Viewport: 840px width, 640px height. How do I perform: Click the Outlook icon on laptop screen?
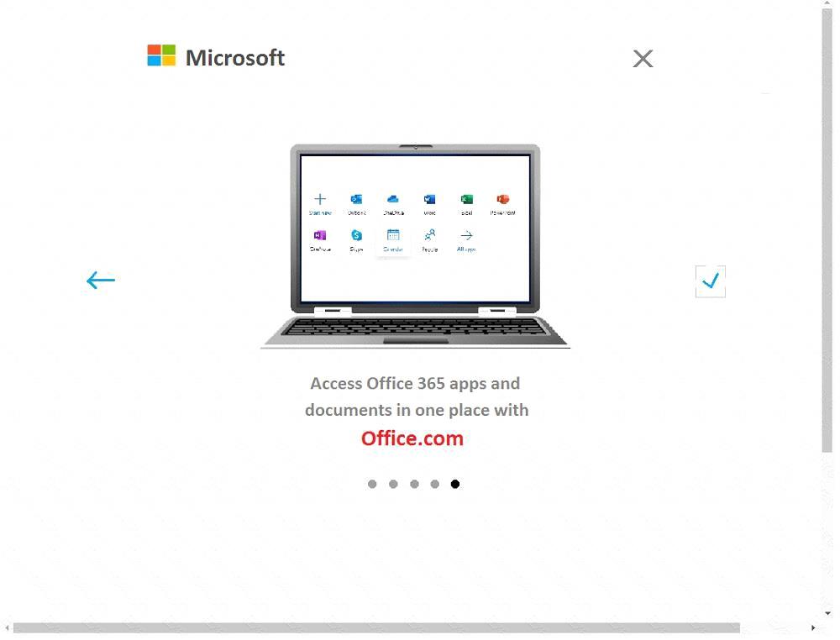[x=356, y=200]
